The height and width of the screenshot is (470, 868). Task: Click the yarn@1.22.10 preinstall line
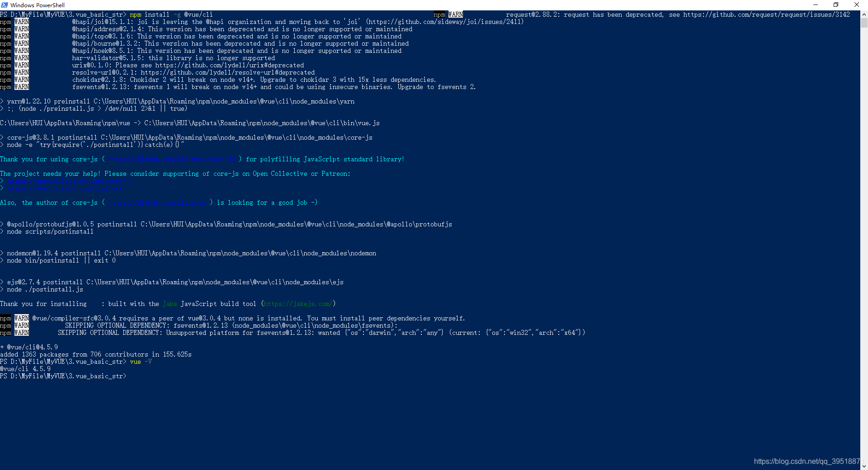[177, 101]
